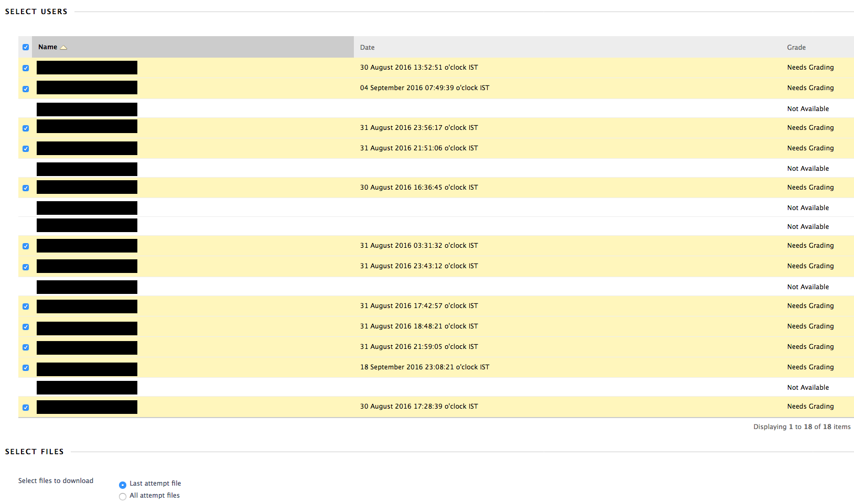This screenshot has width=854, height=504.
Task: Sort by the Name column ascending arrow
Action: [63, 47]
